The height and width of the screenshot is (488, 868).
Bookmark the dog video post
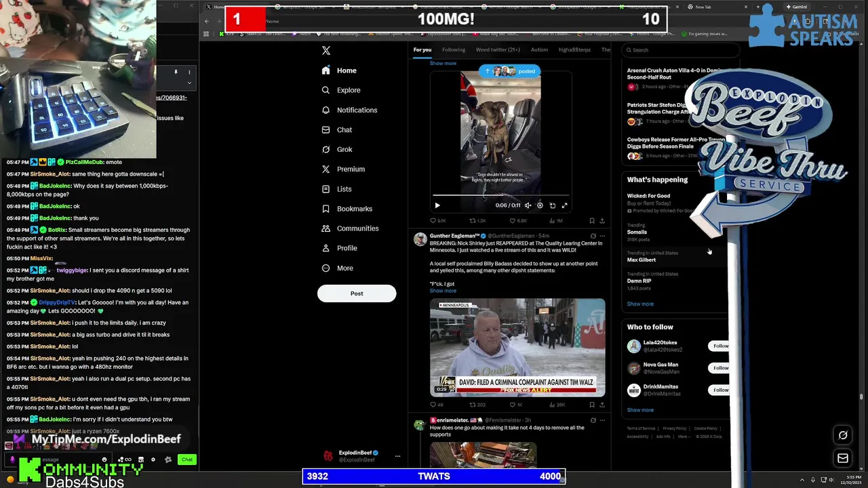pos(592,221)
